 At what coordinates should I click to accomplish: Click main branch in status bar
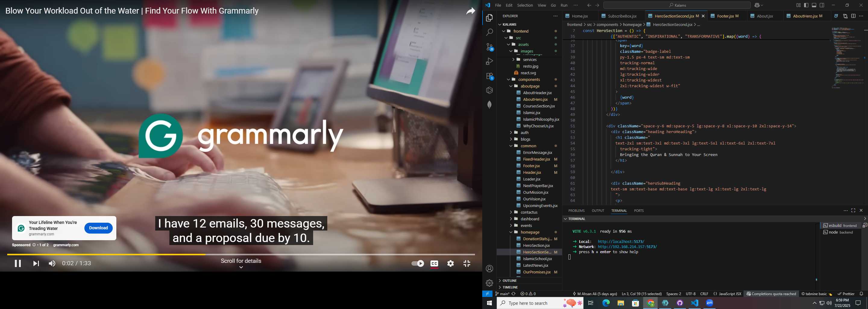pos(502,294)
